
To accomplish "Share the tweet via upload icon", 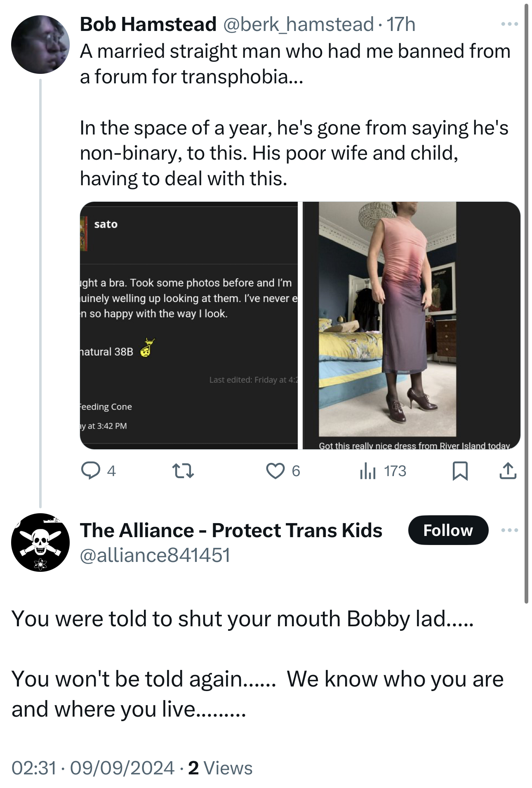I will coord(508,471).
